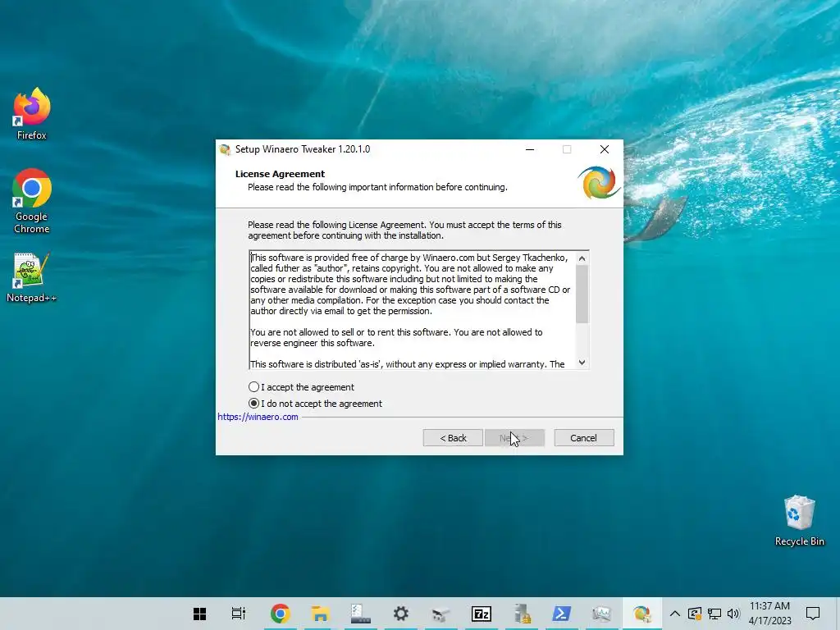The width and height of the screenshot is (840, 630).
Task: Go back with the < Back button
Action: coord(453,438)
